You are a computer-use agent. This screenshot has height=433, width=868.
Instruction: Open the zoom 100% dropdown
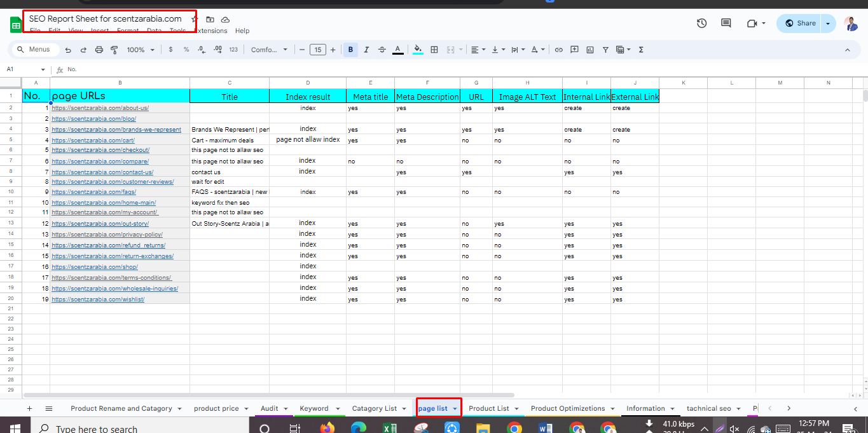140,50
